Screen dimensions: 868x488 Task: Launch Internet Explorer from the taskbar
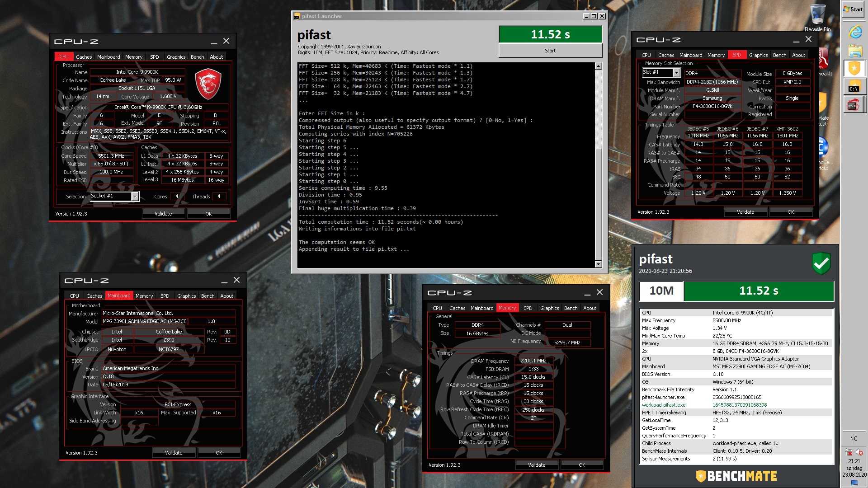tap(855, 33)
